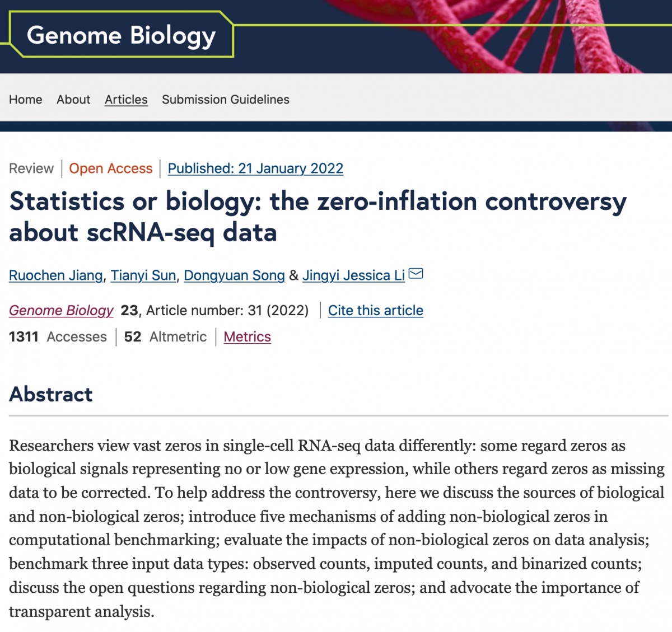Select author Dongyuan Song's link
Viewport: 672px width, 632px height.
point(235,275)
